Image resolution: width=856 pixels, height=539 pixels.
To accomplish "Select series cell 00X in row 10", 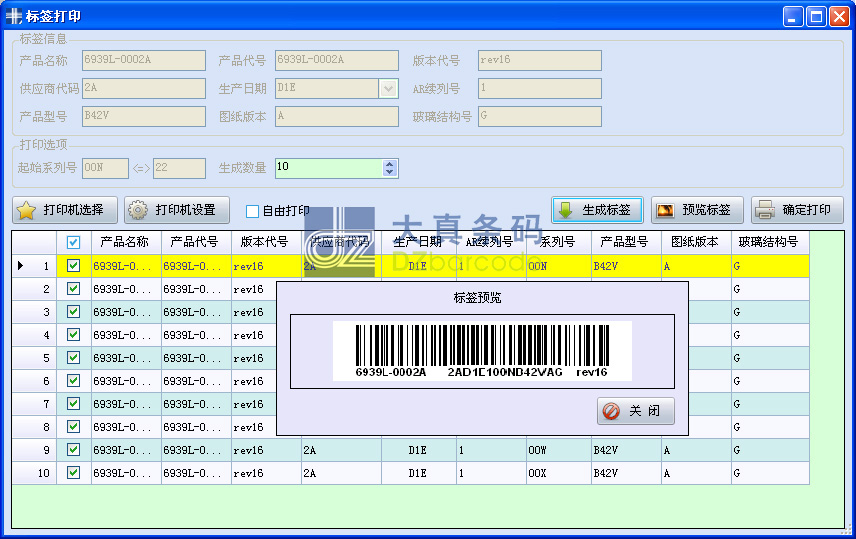I will pos(559,473).
